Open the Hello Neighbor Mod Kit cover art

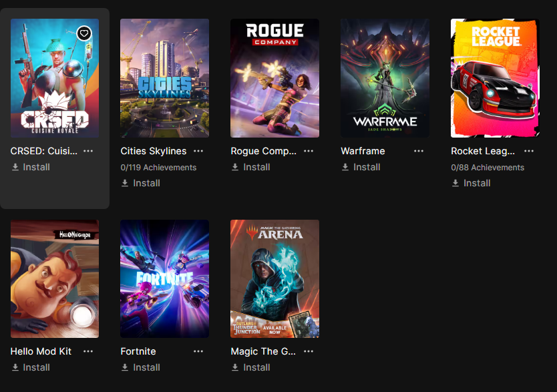55,278
